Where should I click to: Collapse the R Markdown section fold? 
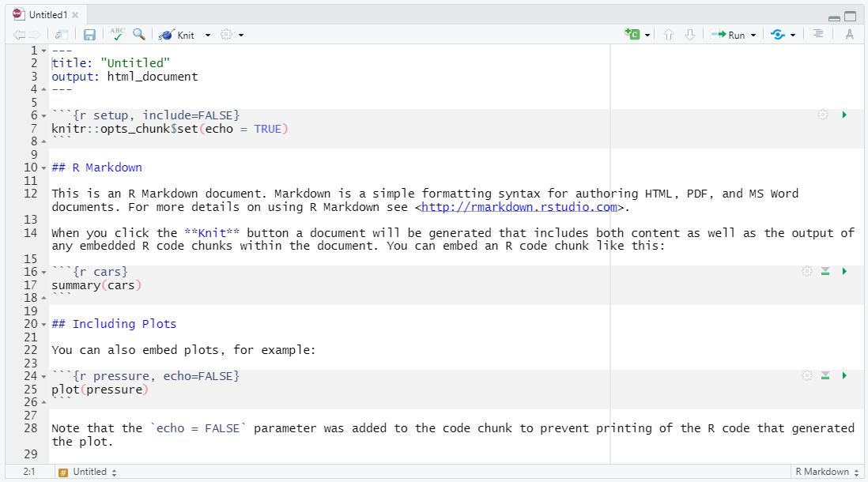pos(43,168)
